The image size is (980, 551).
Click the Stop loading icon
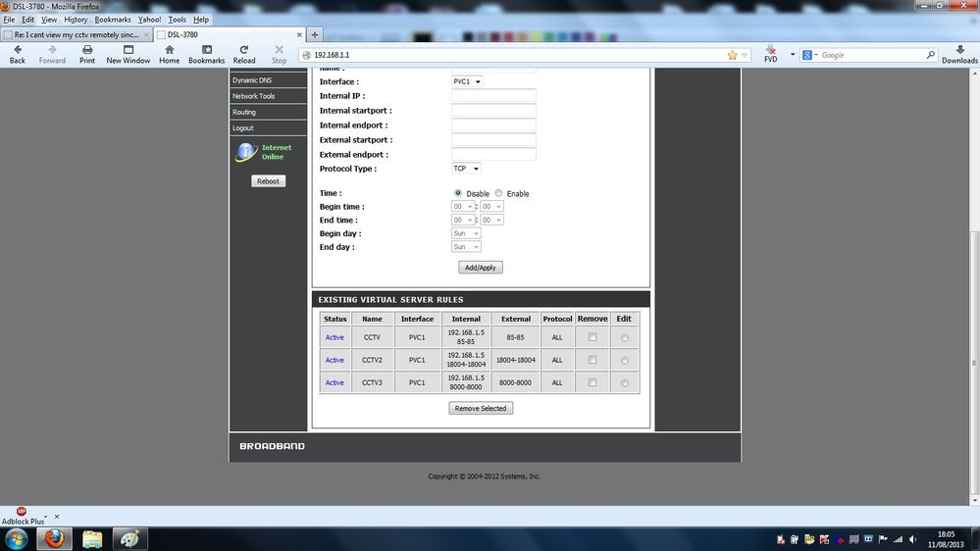pyautogui.click(x=279, y=50)
